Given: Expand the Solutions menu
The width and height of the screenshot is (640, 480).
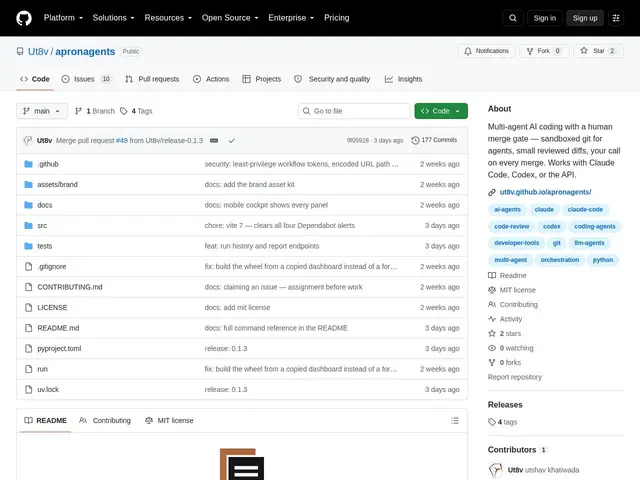Looking at the screenshot, I should (x=113, y=18).
